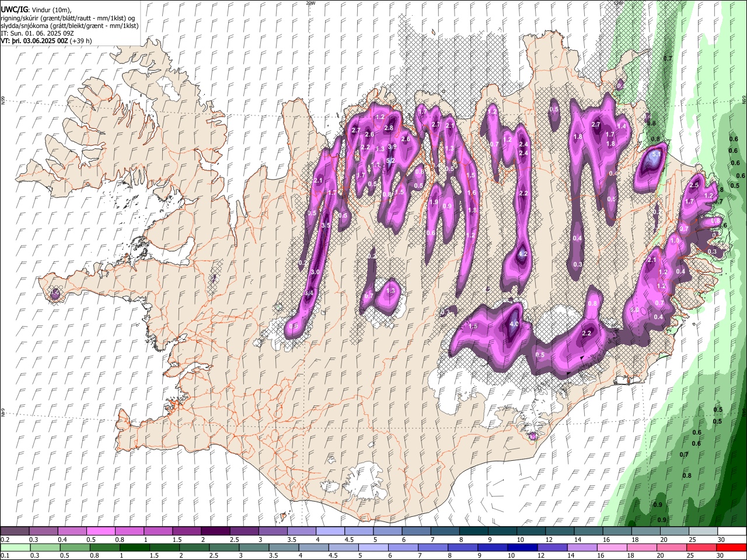Select the 'IT: Sun. 01. 06. 2025 09Z' line
The width and height of the screenshot is (747, 560).
[x=37, y=33]
